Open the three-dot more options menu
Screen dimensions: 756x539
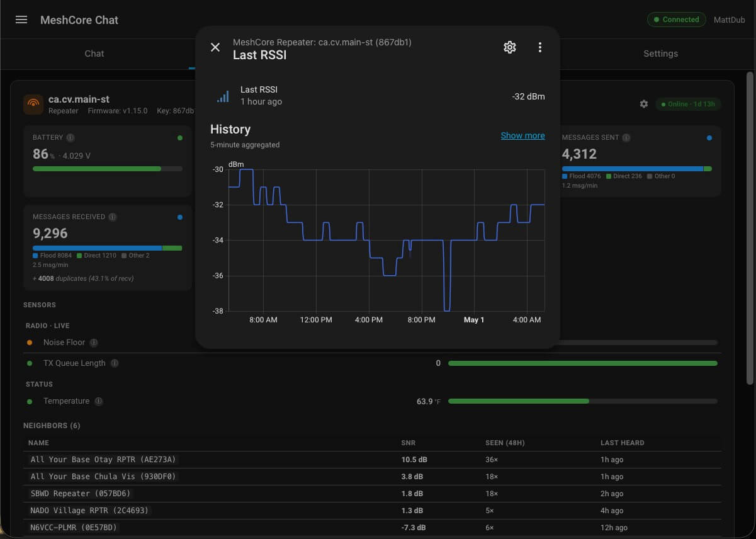[539, 47]
